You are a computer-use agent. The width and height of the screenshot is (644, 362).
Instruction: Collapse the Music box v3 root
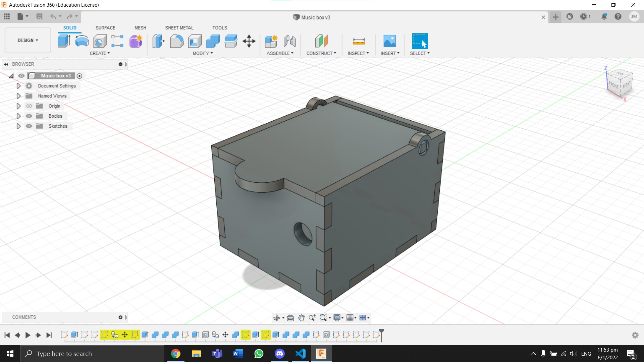point(11,76)
